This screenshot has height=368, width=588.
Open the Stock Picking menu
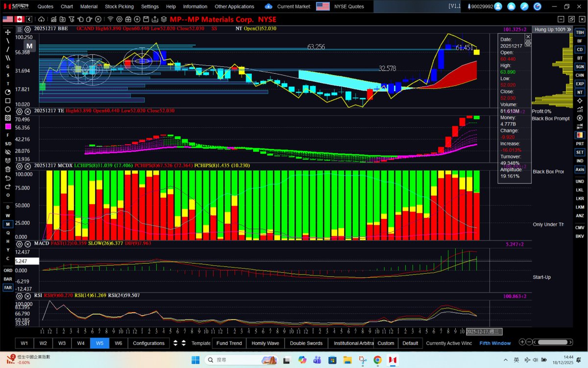click(119, 6)
